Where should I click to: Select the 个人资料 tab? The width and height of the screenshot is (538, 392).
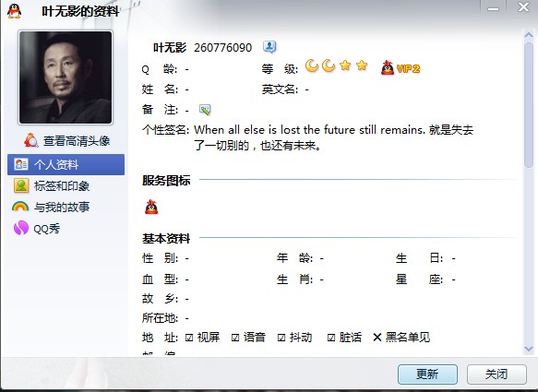tap(66, 164)
